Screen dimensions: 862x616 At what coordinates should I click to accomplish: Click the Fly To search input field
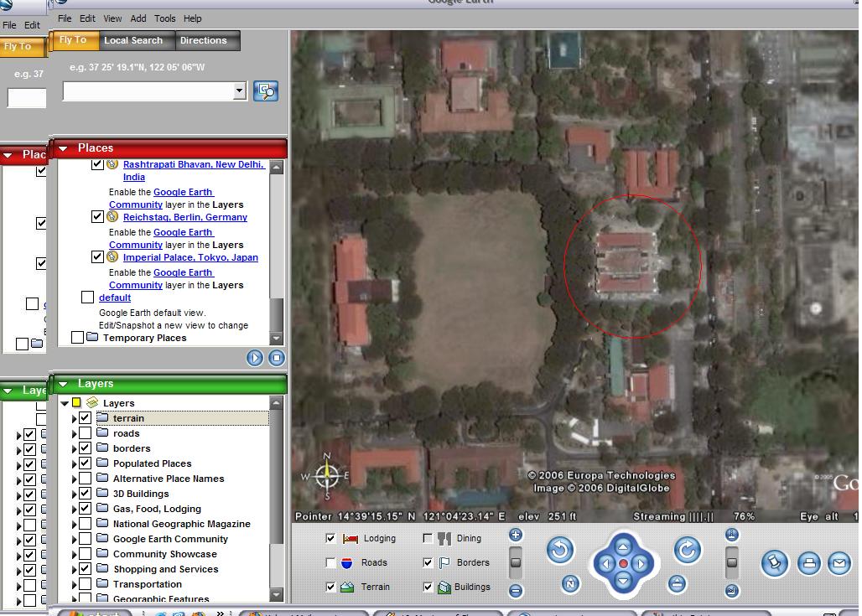coord(148,91)
